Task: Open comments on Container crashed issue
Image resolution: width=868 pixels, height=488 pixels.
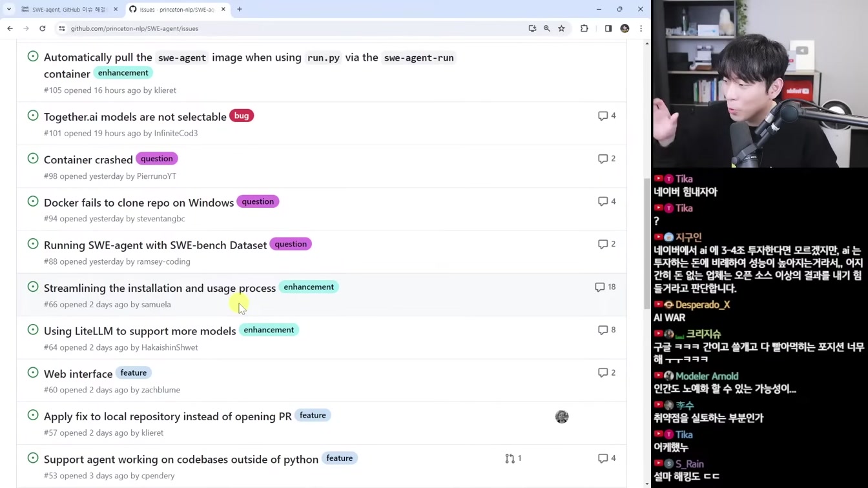Action: click(x=606, y=158)
